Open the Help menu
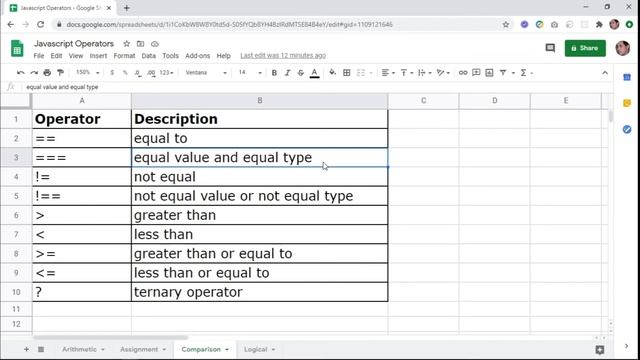This screenshot has height=360, width=640. (223, 56)
